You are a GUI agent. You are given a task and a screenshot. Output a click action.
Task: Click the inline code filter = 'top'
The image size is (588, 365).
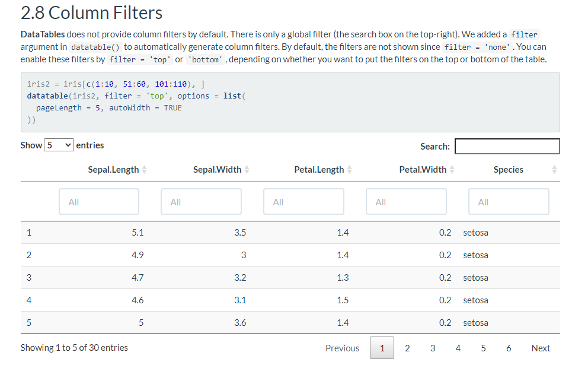(x=140, y=59)
